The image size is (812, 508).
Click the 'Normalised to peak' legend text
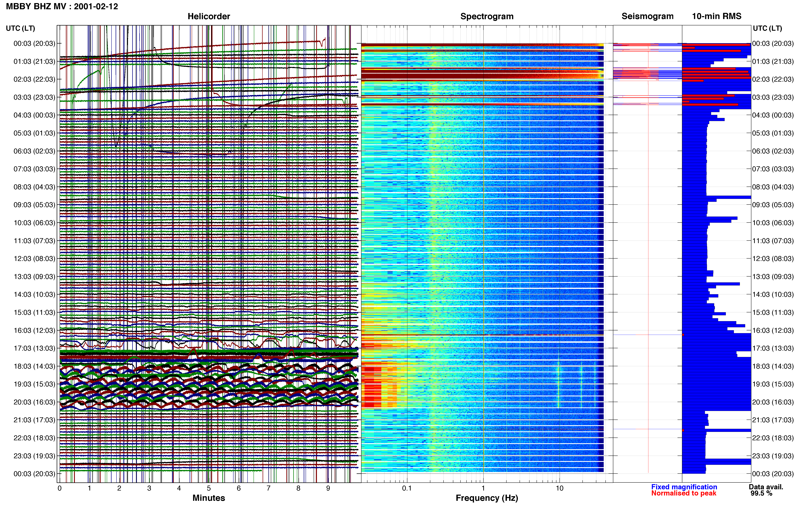[x=684, y=493]
